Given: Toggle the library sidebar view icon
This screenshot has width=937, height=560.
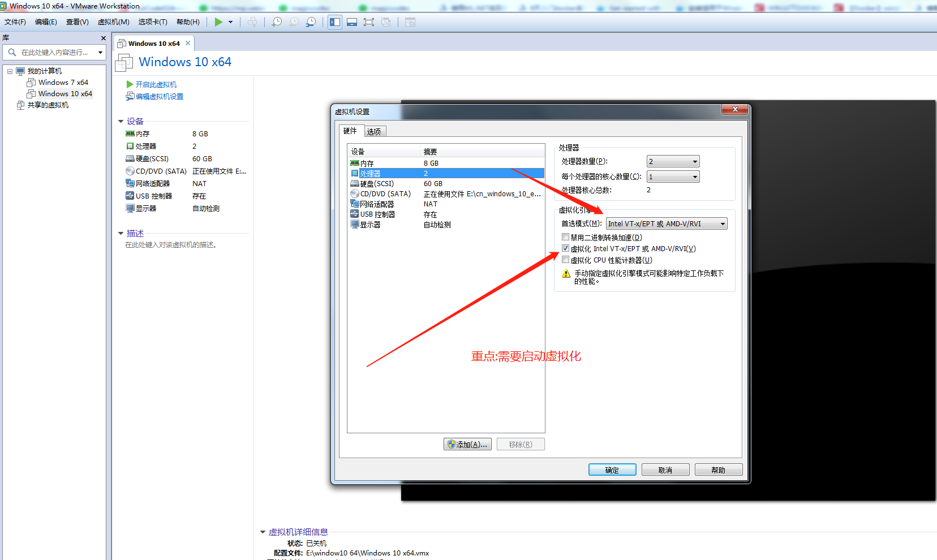Looking at the screenshot, I should 335,22.
